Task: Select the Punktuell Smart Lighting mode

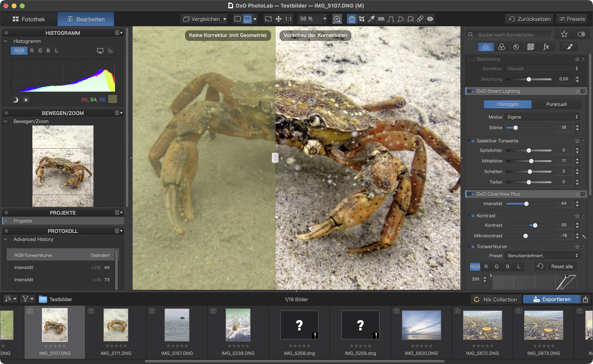Action: [x=556, y=104]
